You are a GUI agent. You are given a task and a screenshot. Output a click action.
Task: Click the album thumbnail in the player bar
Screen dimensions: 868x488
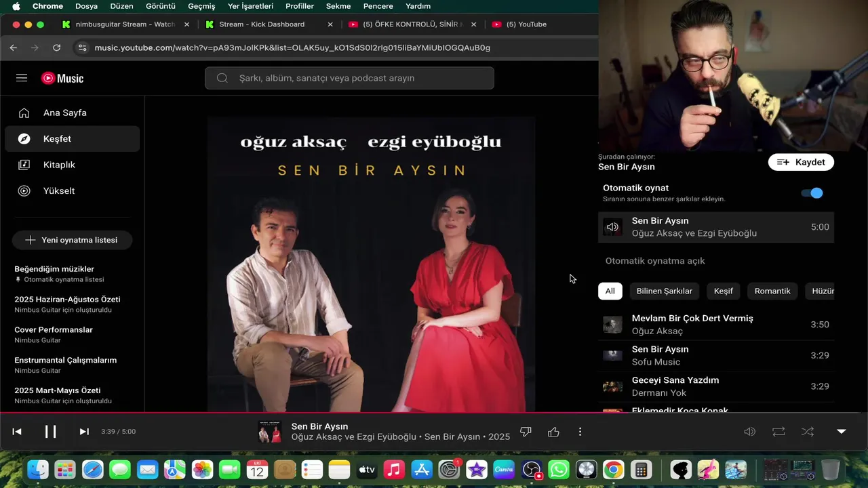tap(270, 432)
